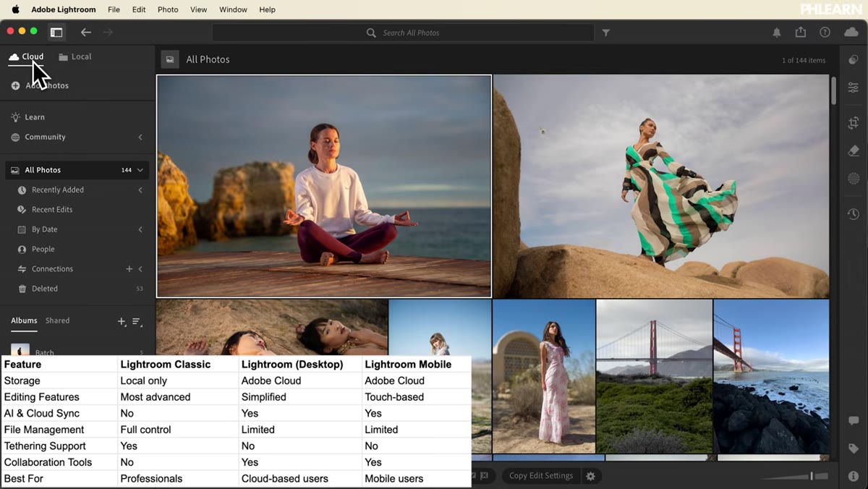Screen dimensions: 868x489
Task: Open the Apple menu
Action: [15, 9]
